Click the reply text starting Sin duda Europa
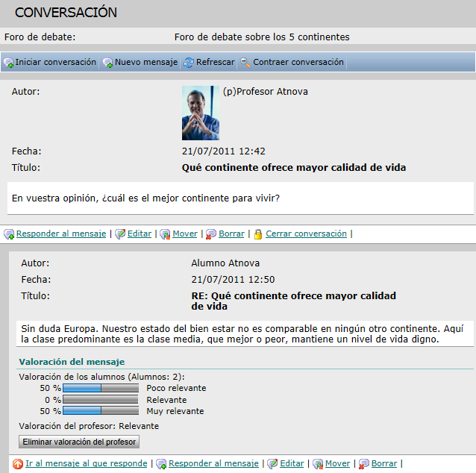The image size is (476, 473). (x=242, y=333)
